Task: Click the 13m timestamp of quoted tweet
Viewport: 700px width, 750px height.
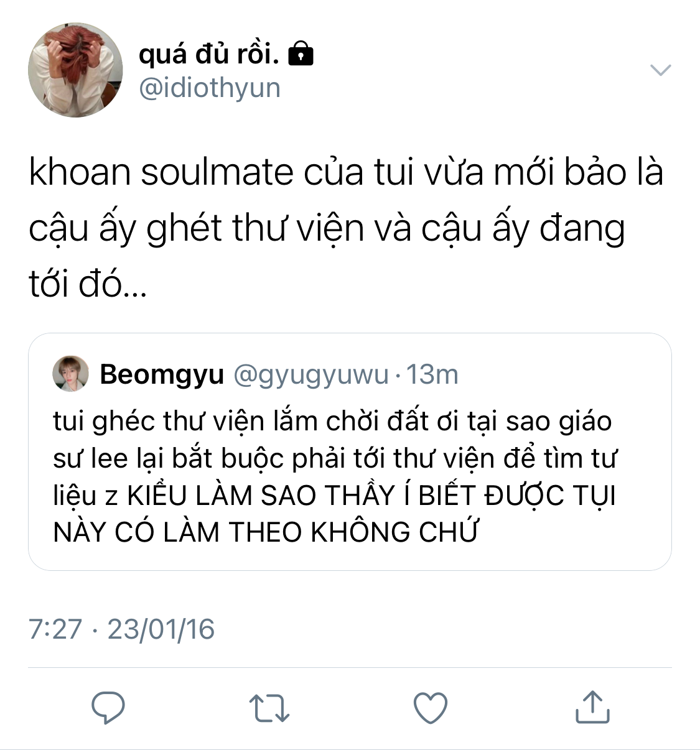Action: click(x=432, y=374)
